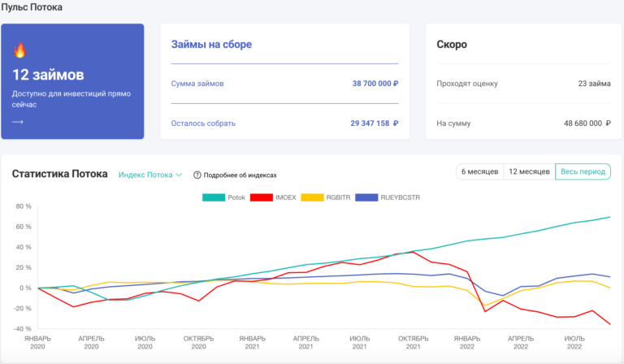Image resolution: width=624 pixels, height=364 pixels.
Task: Click the Сумма займов row label
Action: (197, 84)
